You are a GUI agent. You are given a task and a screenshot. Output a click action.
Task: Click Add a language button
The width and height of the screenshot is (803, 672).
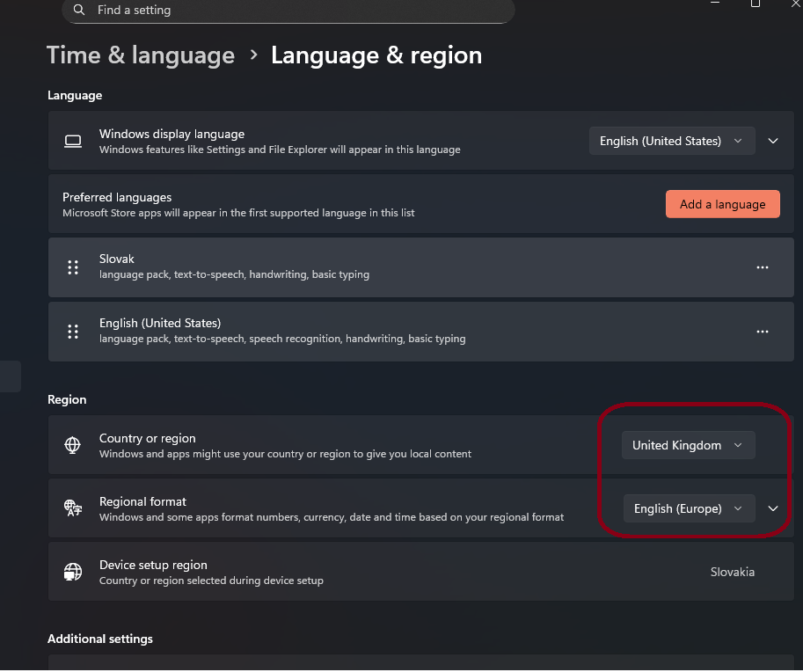coord(722,204)
